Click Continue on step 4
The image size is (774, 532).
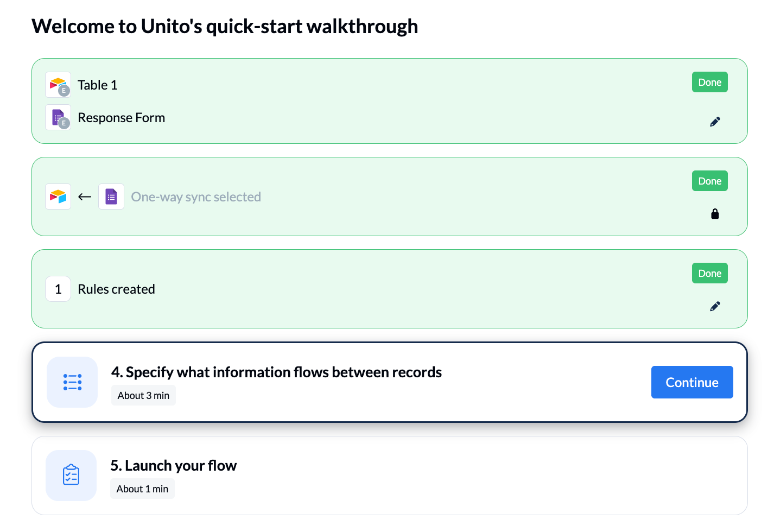[692, 382]
